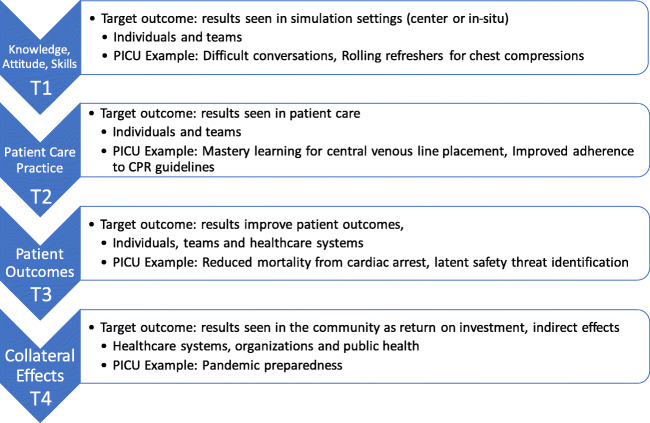
Task: Click the T1 label text
Action: pos(40,85)
